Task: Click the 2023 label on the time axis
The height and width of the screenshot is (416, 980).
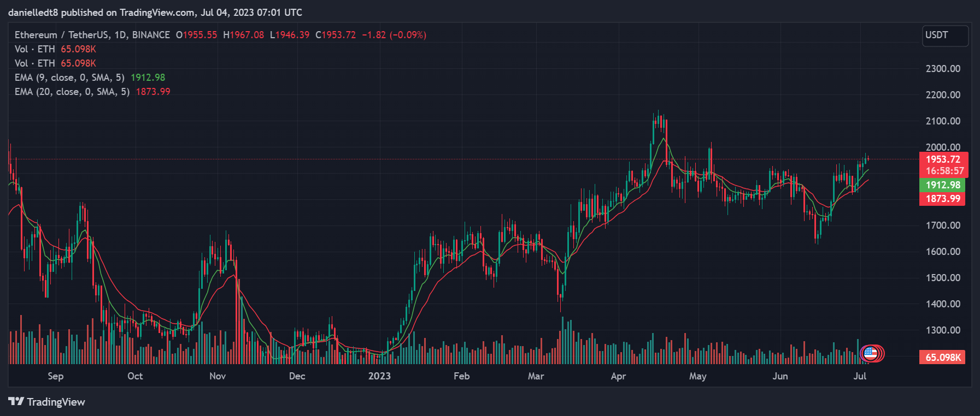Action: [379, 376]
